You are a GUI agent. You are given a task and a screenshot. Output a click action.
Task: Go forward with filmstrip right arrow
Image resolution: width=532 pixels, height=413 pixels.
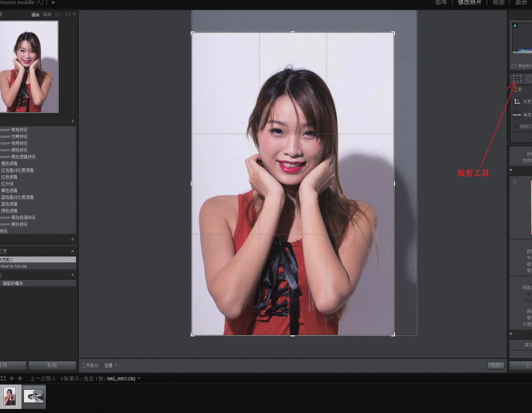point(20,379)
